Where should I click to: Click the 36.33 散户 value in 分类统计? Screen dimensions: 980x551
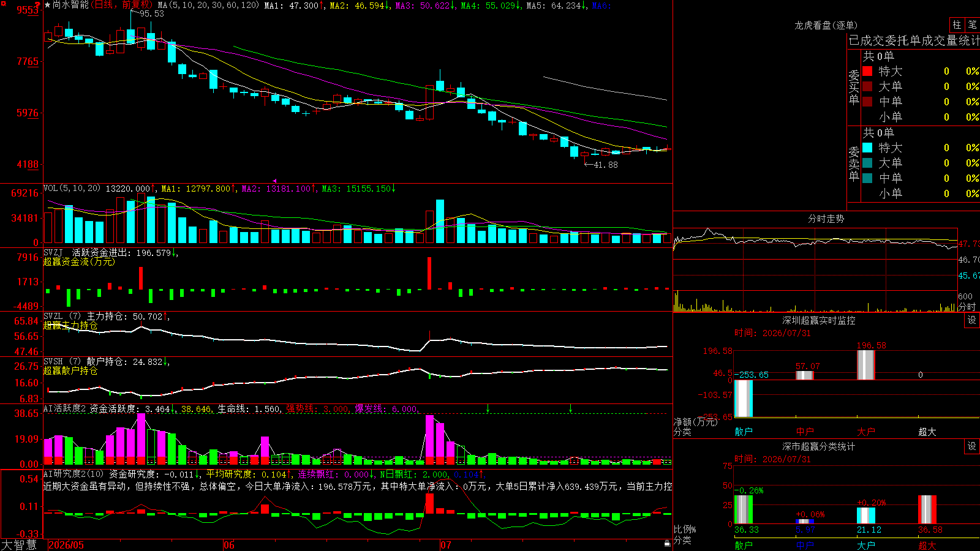tap(746, 530)
